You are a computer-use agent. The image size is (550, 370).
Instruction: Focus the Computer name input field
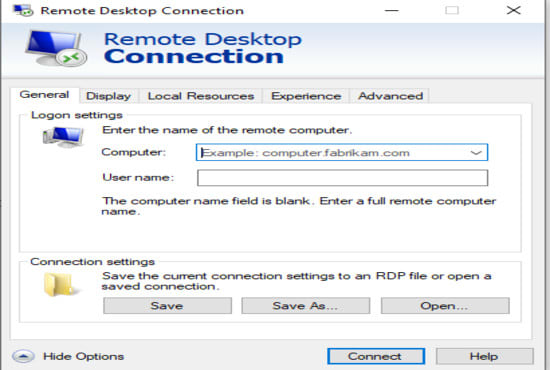coord(342,153)
